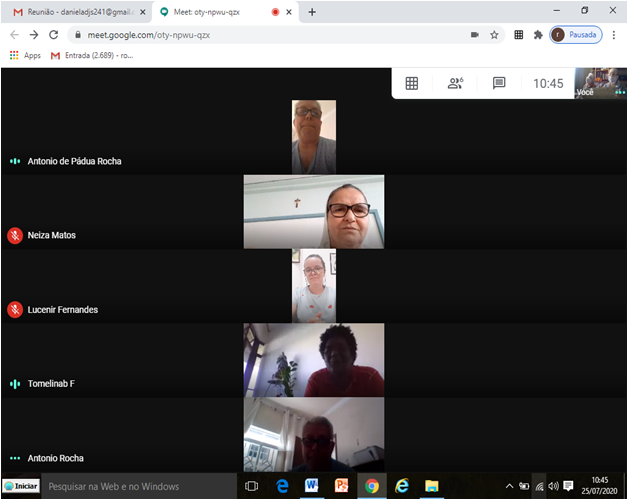Open the tiled layout grid icon
Viewport: 628px width, 500px height.
point(411,84)
